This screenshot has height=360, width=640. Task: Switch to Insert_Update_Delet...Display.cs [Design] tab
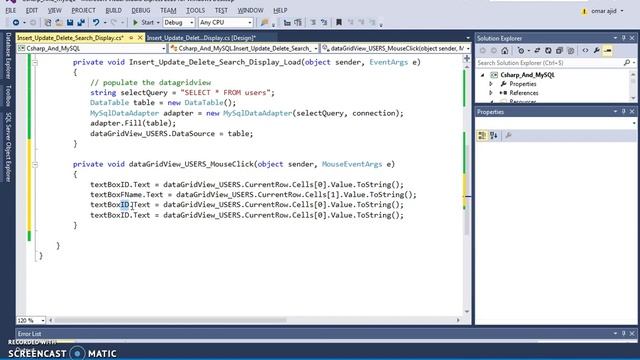[201, 38]
